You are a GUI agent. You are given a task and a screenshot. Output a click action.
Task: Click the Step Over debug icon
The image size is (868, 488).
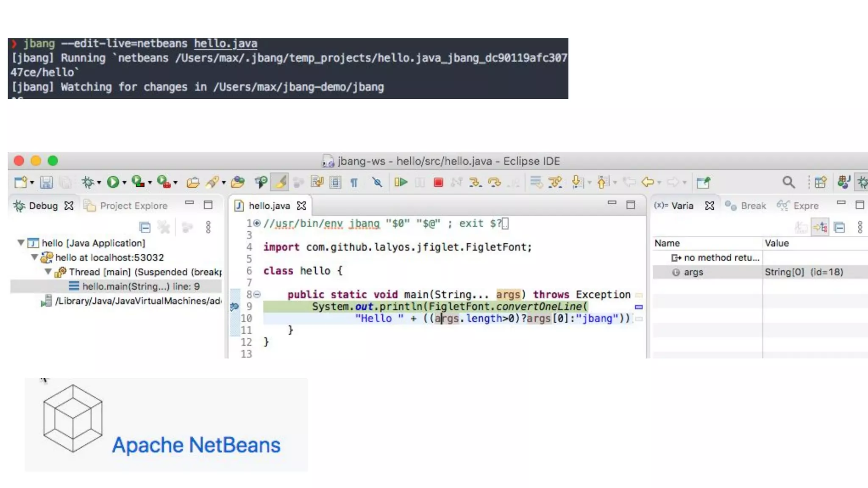pos(494,183)
